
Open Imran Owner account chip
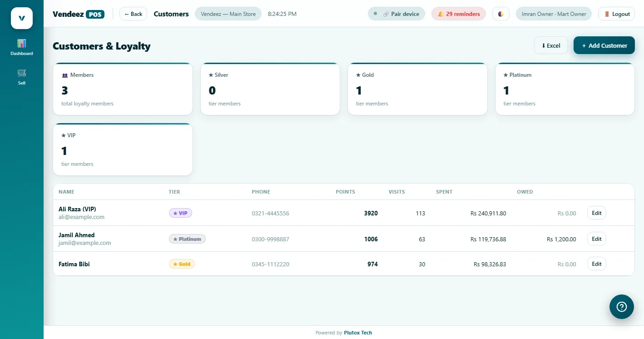point(554,14)
